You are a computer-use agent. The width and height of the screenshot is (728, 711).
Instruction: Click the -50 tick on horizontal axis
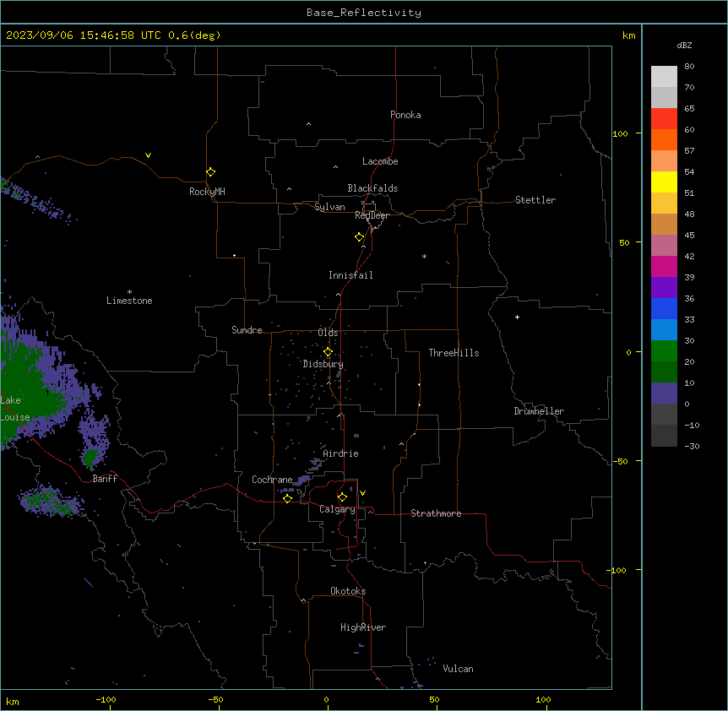click(x=215, y=700)
